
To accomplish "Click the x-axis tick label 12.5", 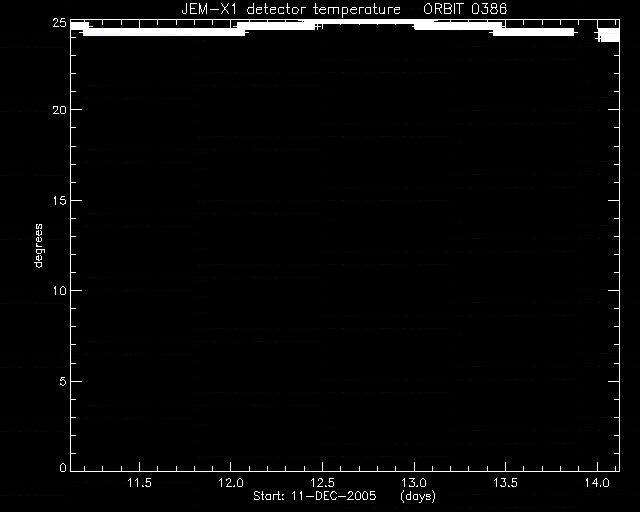I will pos(322,483).
